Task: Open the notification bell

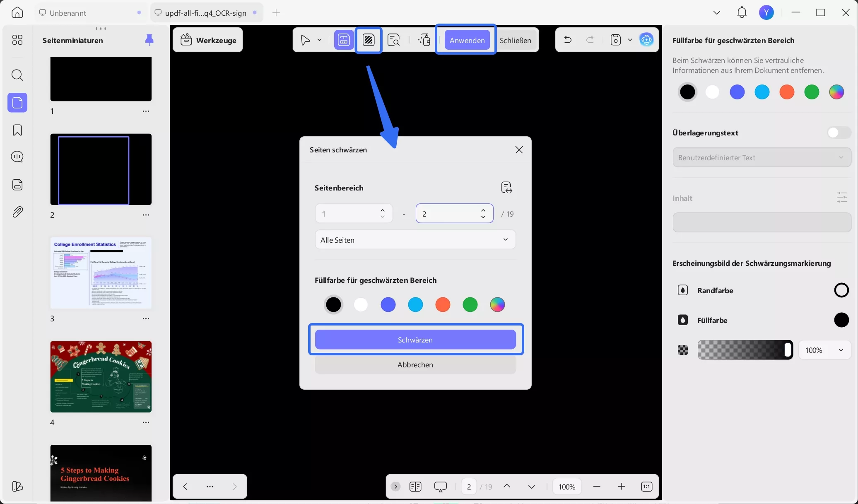Action: coord(742,12)
